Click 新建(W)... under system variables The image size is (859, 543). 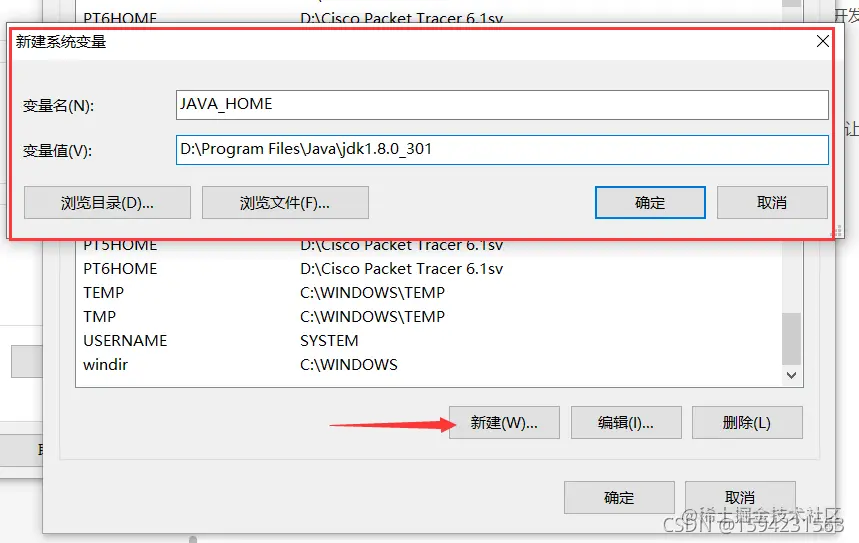click(504, 422)
